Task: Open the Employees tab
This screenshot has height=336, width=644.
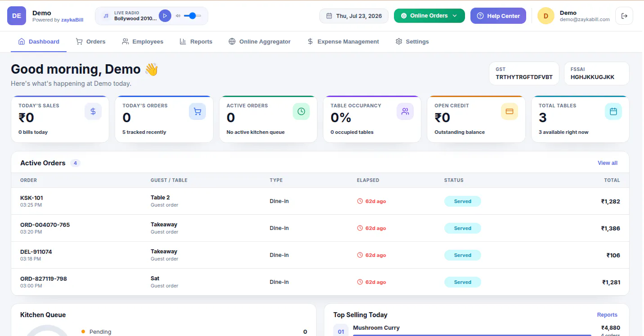Action: pos(143,41)
